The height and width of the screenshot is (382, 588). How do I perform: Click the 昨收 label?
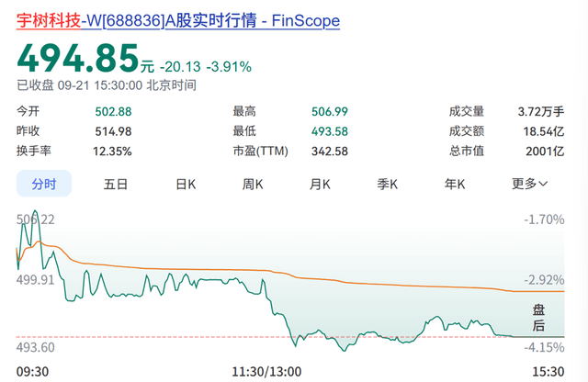pos(28,131)
